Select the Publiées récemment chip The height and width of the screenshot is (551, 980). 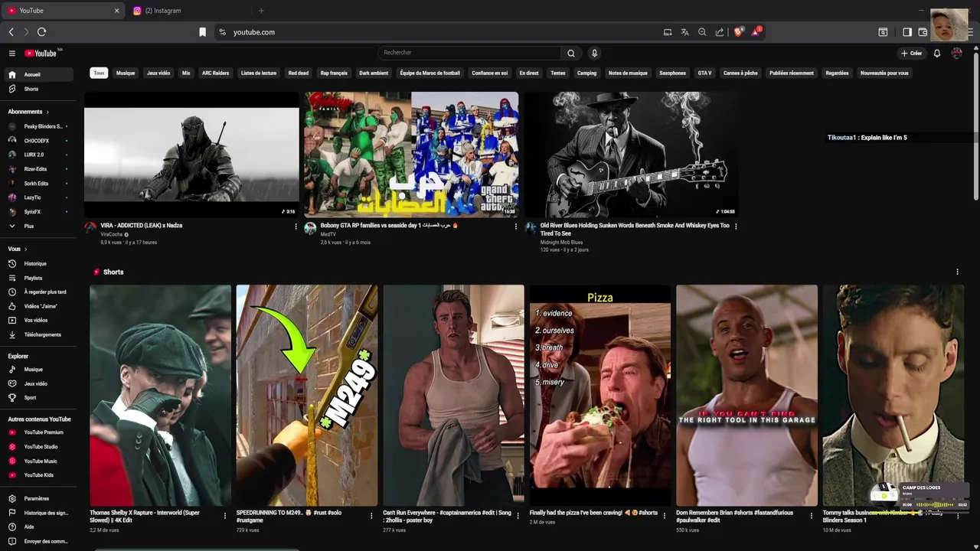point(792,73)
